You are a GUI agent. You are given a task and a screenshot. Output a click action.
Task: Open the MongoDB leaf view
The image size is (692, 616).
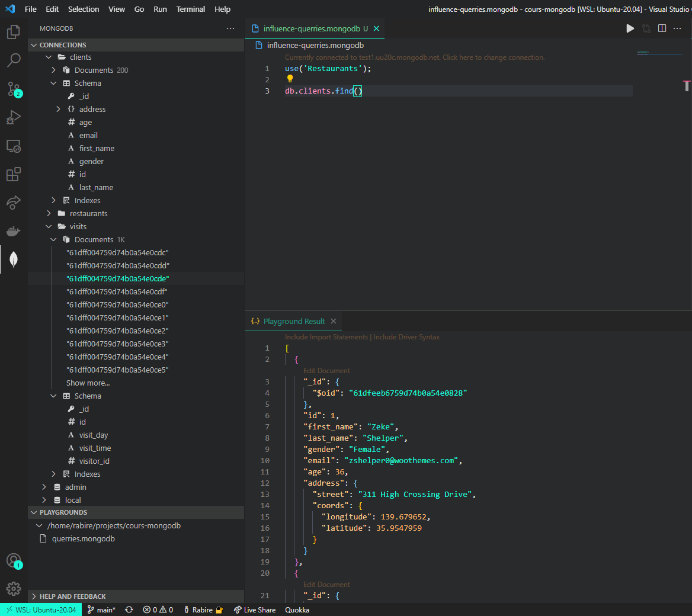click(14, 259)
